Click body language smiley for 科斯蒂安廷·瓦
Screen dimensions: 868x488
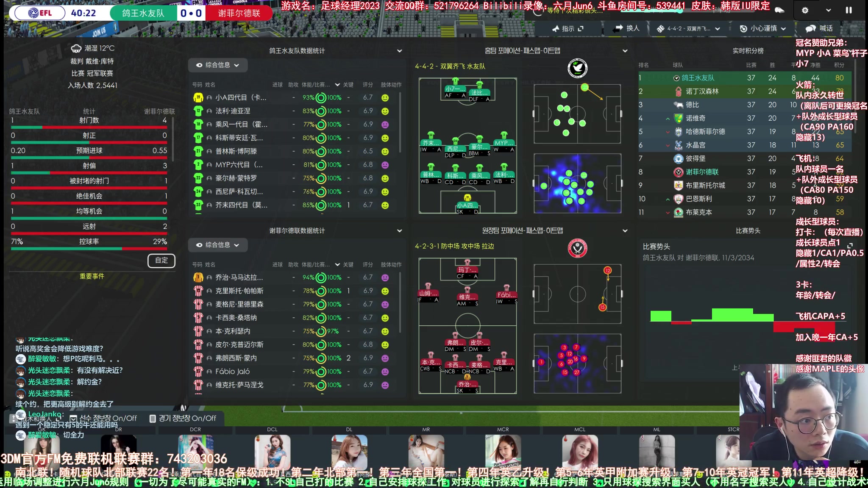[x=385, y=138]
